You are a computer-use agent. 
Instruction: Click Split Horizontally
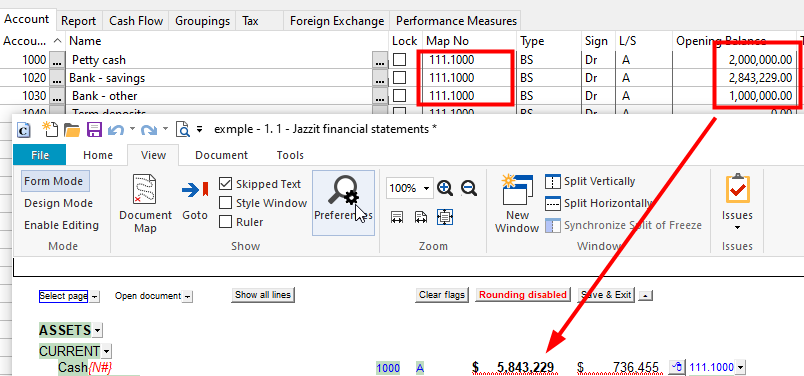pyautogui.click(x=598, y=203)
